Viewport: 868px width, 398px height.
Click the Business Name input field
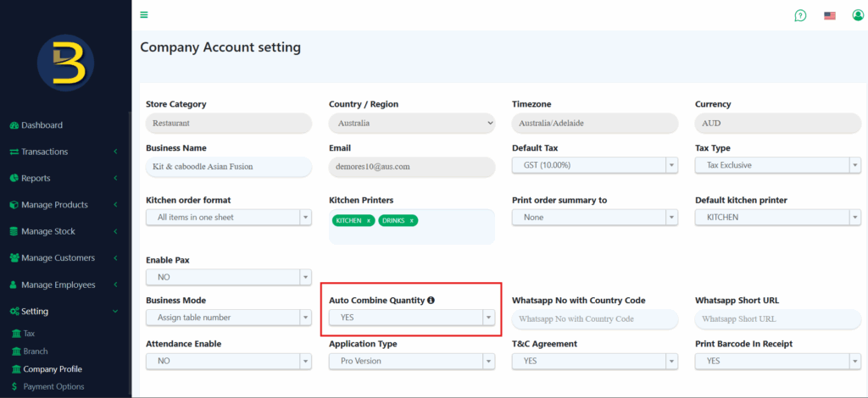tap(228, 167)
